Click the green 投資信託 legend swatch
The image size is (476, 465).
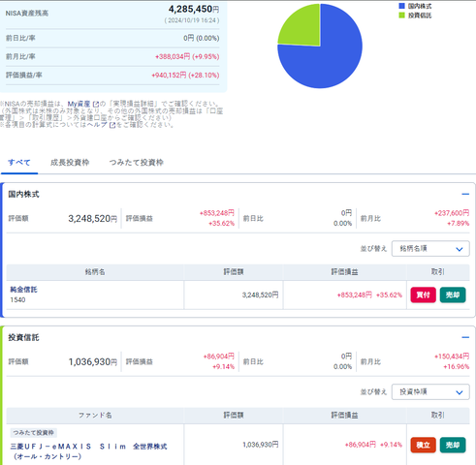(401, 15)
